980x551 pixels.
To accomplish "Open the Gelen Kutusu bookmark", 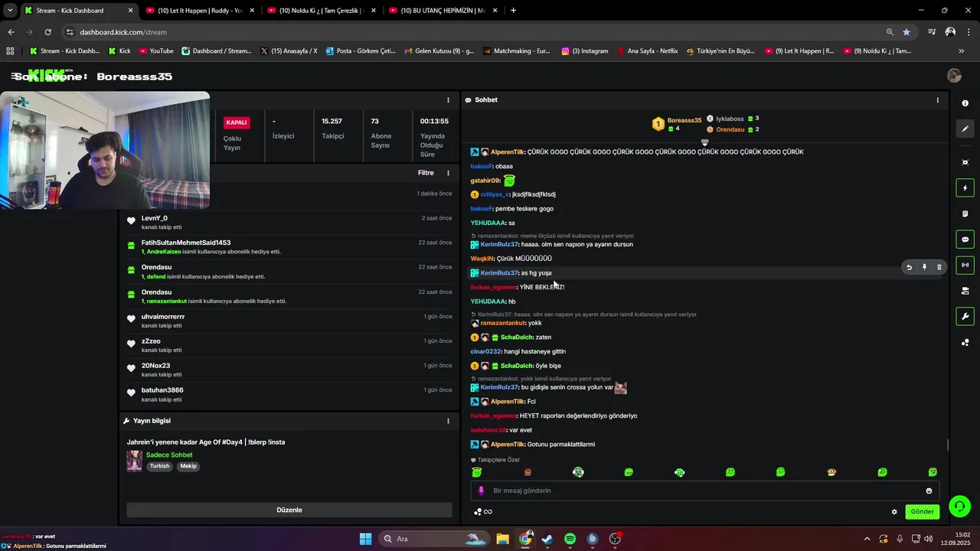I will click(437, 51).
